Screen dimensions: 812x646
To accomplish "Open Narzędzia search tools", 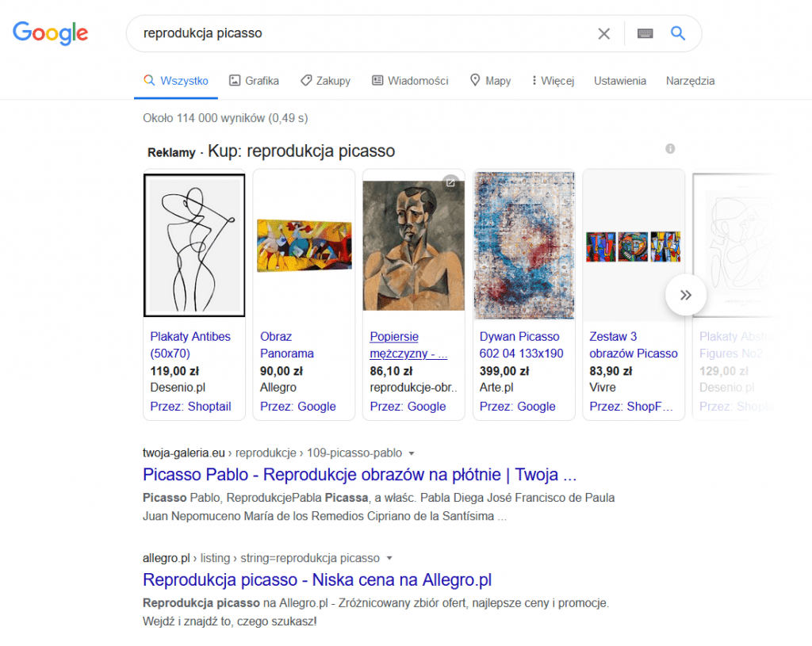I will point(691,81).
